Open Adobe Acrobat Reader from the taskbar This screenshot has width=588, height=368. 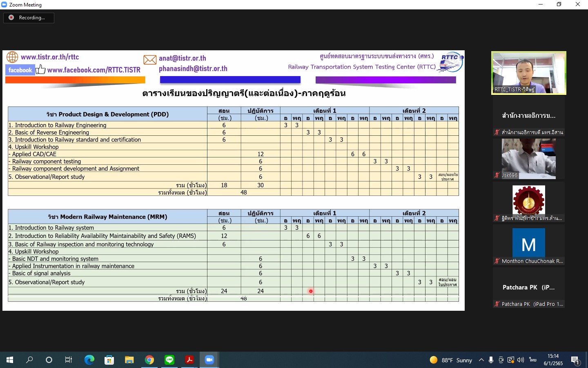click(189, 360)
